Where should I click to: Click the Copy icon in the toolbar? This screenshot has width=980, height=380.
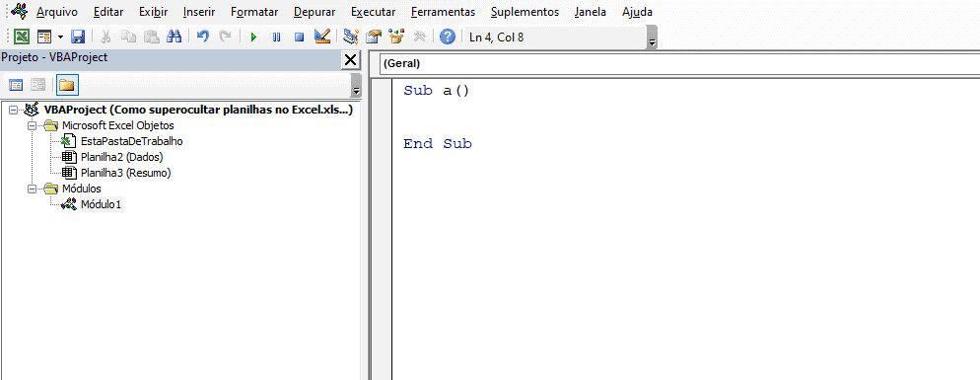point(129,37)
